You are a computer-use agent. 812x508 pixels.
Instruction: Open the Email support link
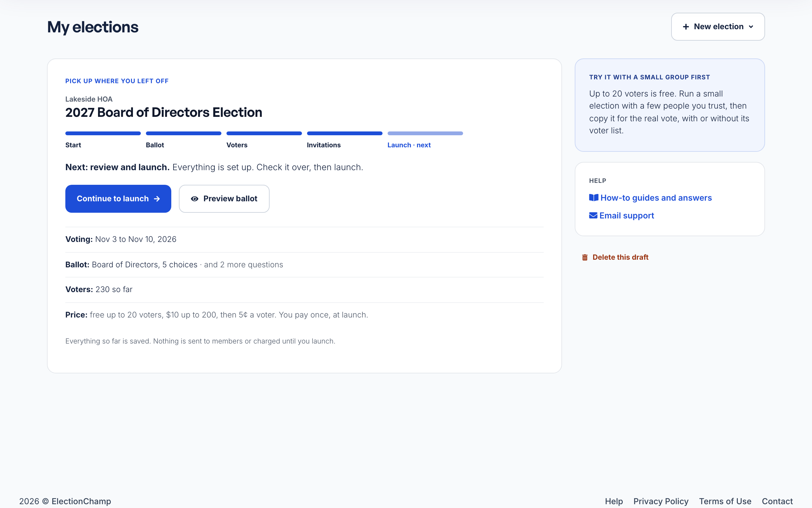pyautogui.click(x=621, y=215)
